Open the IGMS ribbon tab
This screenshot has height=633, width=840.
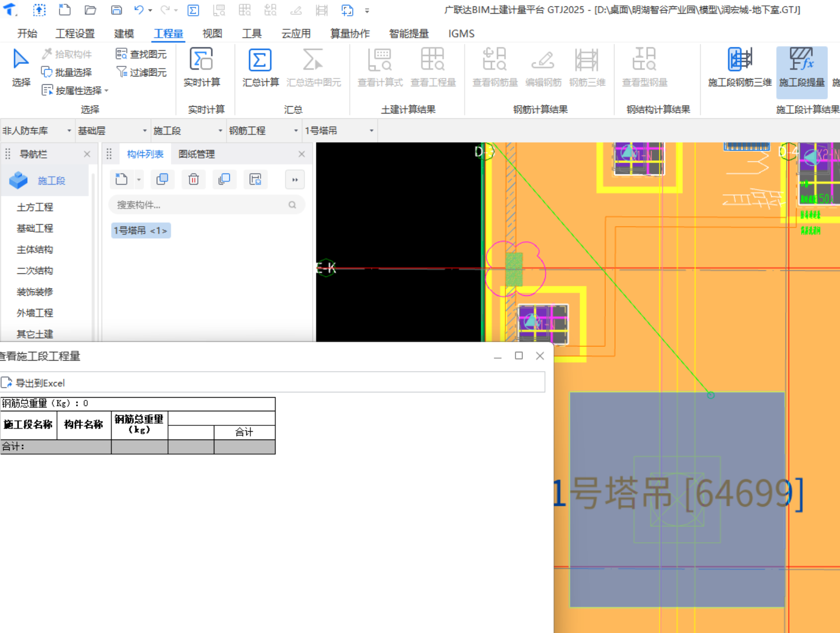[x=461, y=34]
